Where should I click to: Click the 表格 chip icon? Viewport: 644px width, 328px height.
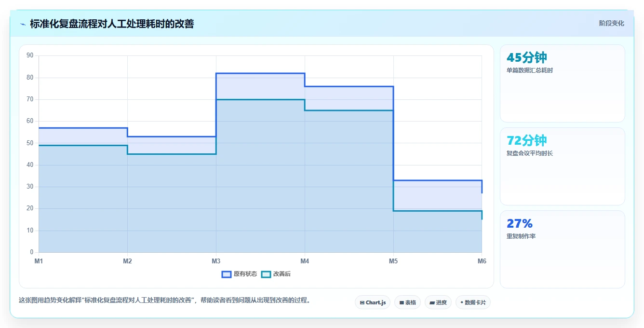[x=402, y=303]
